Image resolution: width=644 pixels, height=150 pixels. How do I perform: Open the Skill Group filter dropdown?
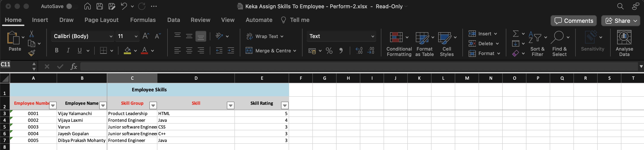pos(153,105)
